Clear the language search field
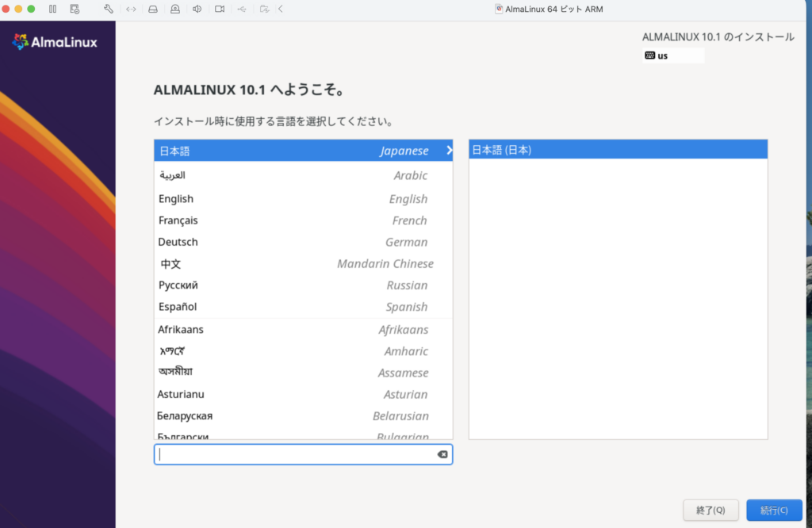This screenshot has width=812, height=528. click(x=442, y=454)
